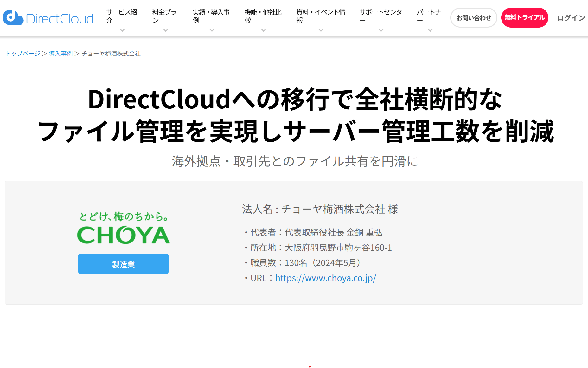
Task: Expand the 機能・他社比較 chevron
Action: (x=264, y=30)
